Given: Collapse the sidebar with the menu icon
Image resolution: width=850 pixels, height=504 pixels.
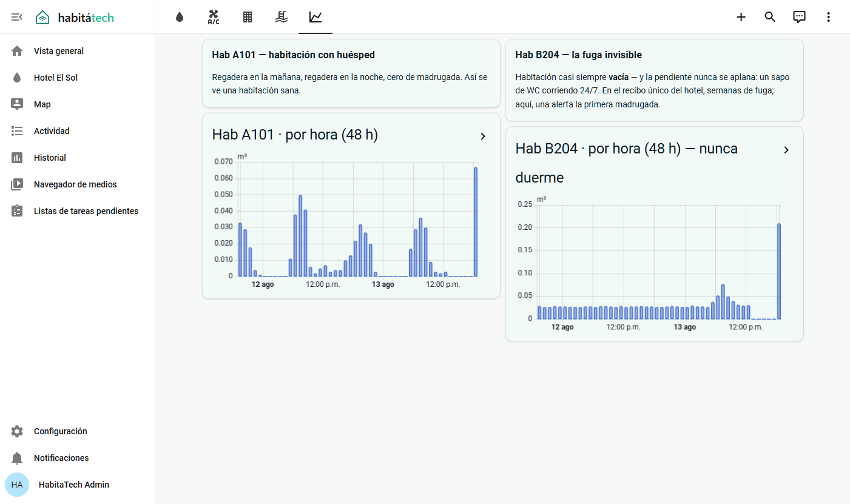Looking at the screenshot, I should (17, 17).
